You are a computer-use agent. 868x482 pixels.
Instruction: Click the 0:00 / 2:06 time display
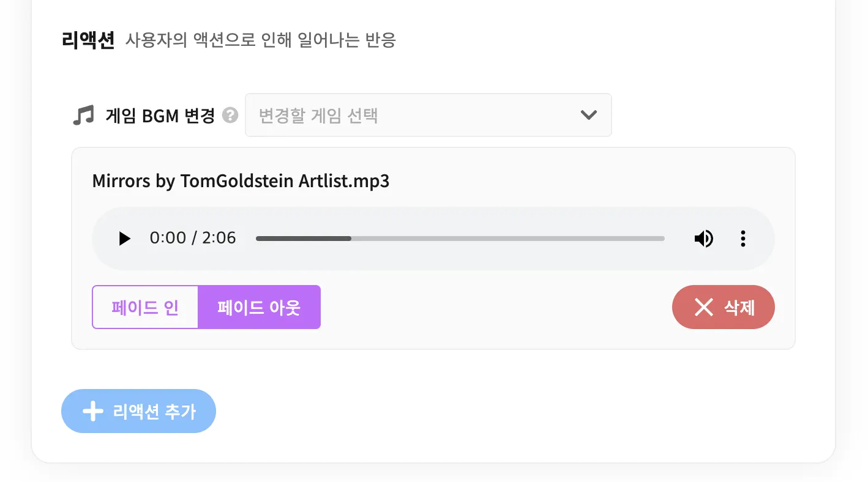point(193,238)
